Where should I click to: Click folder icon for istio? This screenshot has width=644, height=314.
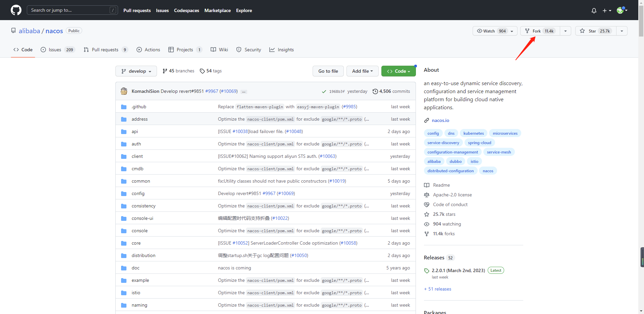(x=124, y=293)
